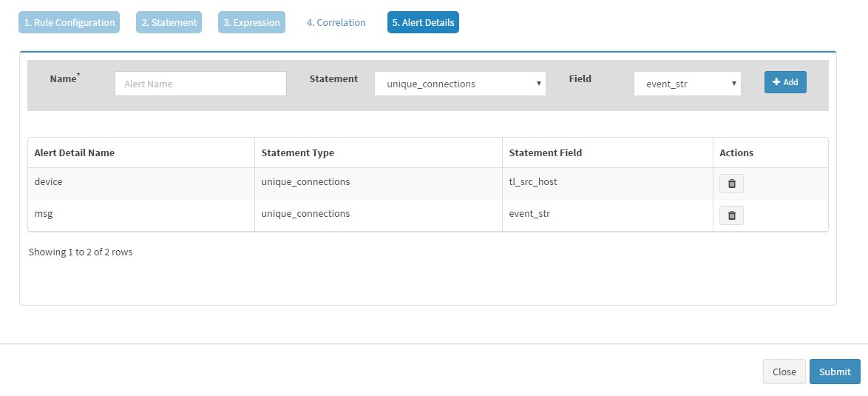The width and height of the screenshot is (868, 396).
Task: Open the Expression step tab
Action: pyautogui.click(x=251, y=23)
